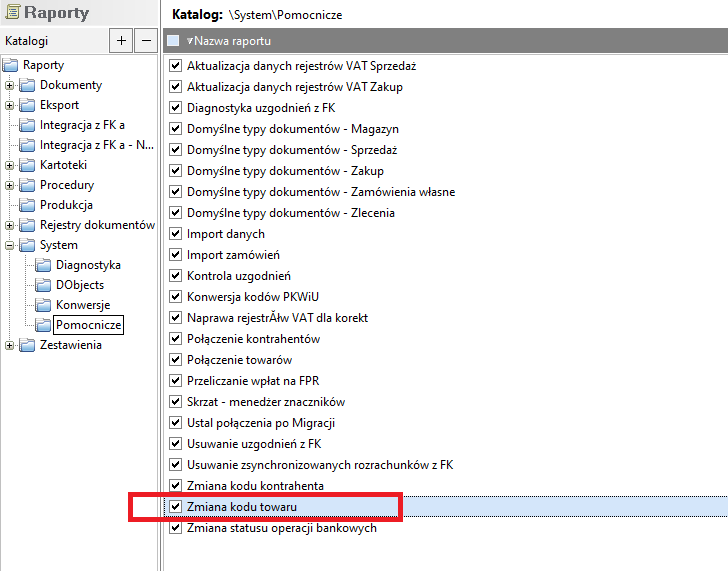Click the Raporty root folder icon

(x=11, y=66)
